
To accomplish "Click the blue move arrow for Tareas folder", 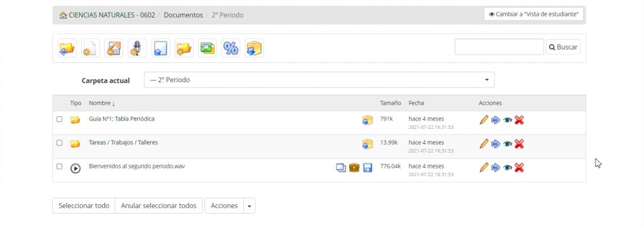I will pyautogui.click(x=496, y=144).
